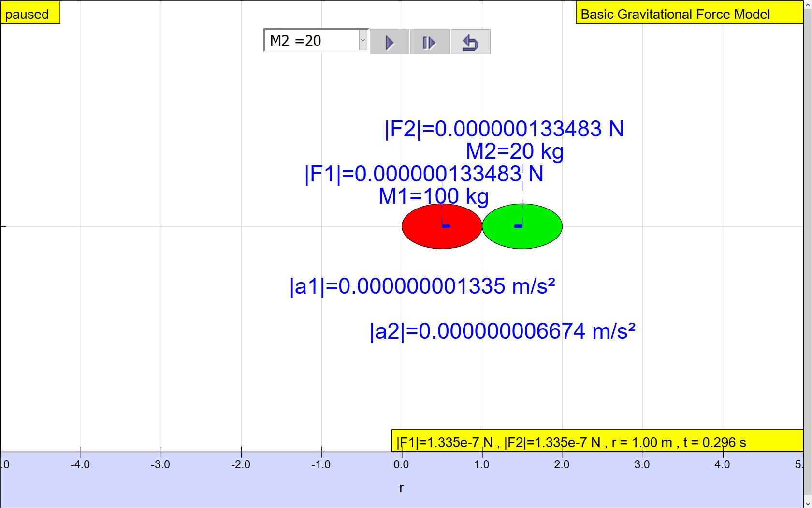The width and height of the screenshot is (812, 508).
Task: Click the blue center marker on the green mass
Action: [518, 225]
